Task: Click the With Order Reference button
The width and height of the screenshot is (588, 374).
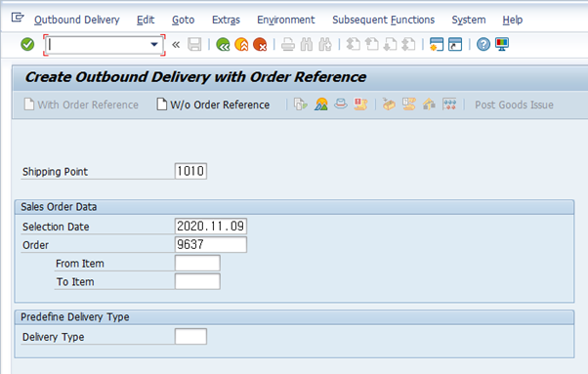Action: coord(81,104)
